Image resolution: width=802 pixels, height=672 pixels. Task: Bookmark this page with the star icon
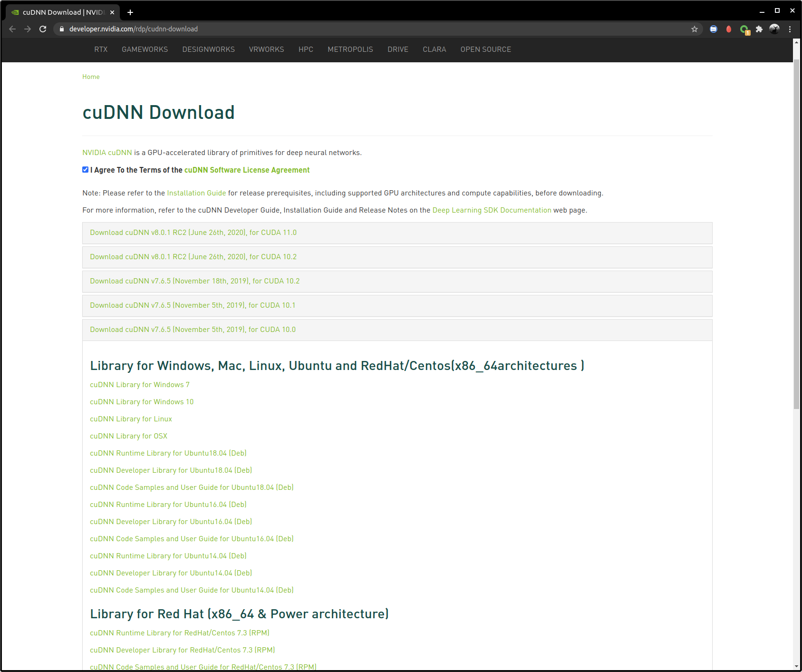coord(695,29)
